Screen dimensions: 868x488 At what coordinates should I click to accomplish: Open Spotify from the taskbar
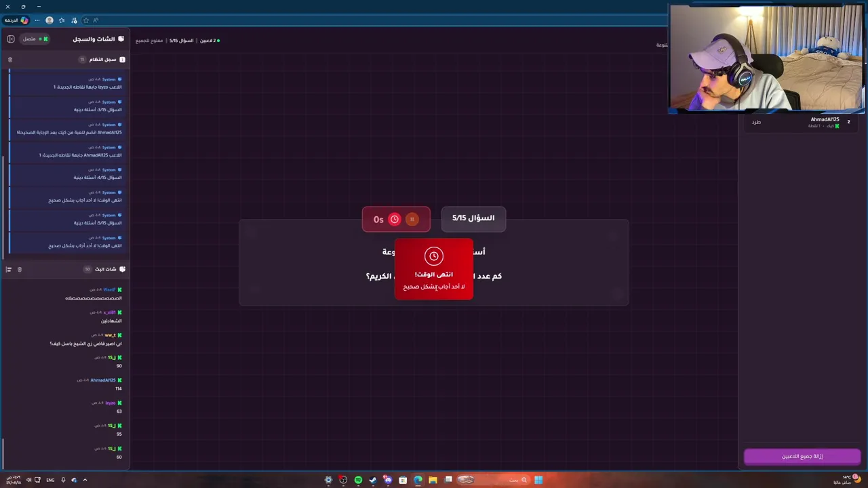pyautogui.click(x=358, y=480)
